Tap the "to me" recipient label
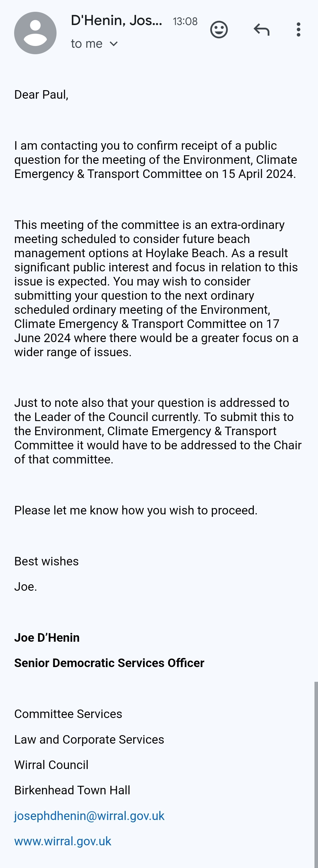 pos(87,44)
